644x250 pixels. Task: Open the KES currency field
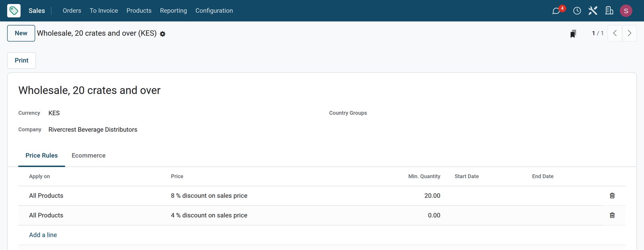(x=54, y=113)
